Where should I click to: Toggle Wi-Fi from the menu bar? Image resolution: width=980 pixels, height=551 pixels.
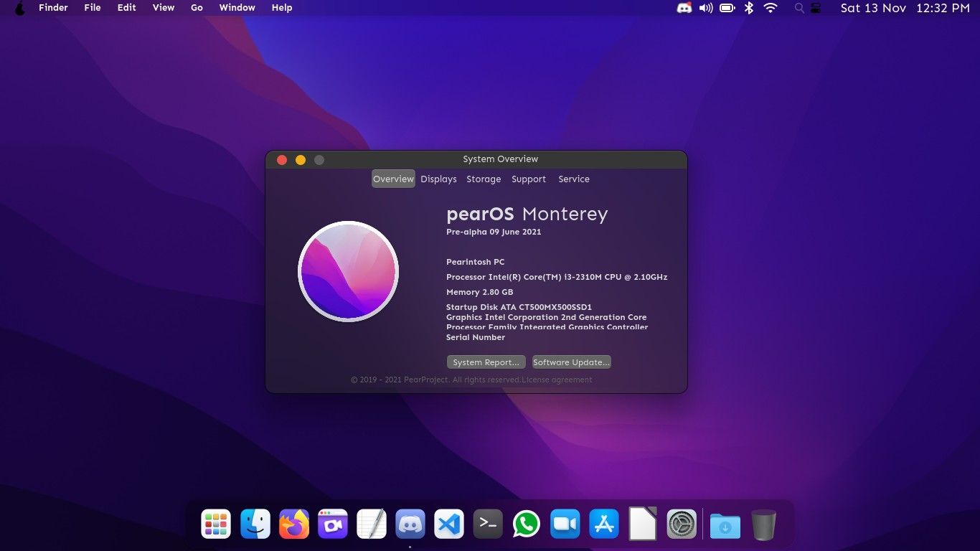point(770,8)
